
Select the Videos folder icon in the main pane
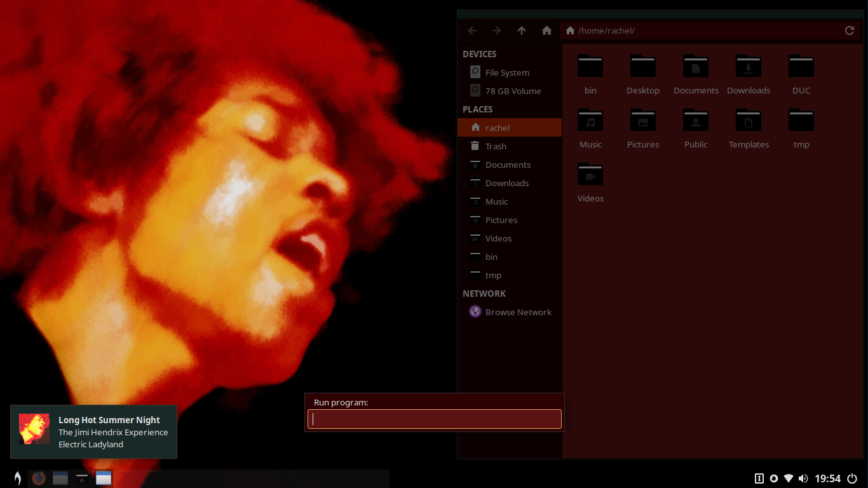(590, 175)
